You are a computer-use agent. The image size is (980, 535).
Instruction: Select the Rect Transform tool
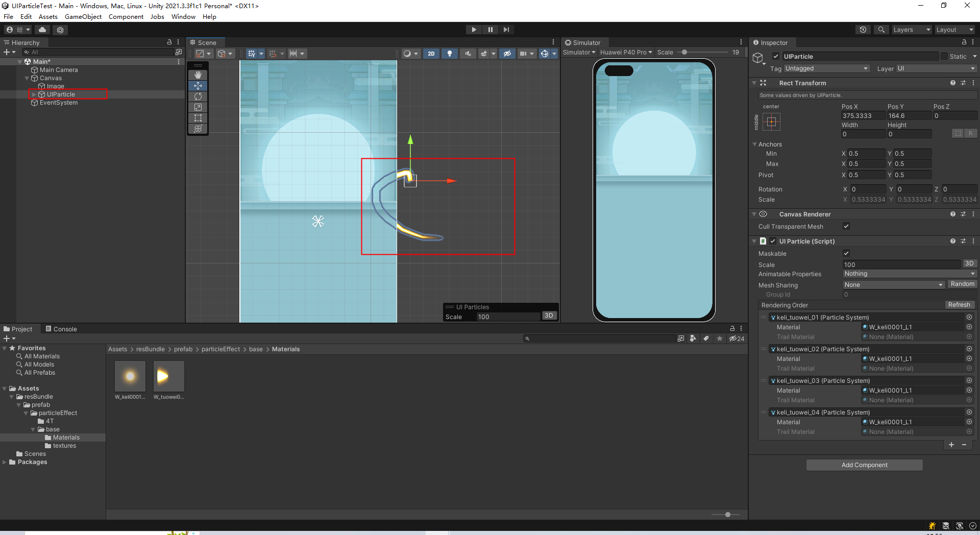coord(198,118)
